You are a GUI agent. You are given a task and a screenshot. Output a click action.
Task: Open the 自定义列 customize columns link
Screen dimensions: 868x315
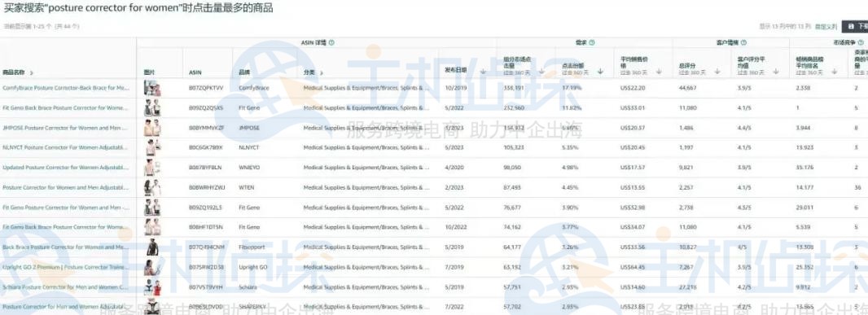(826, 27)
